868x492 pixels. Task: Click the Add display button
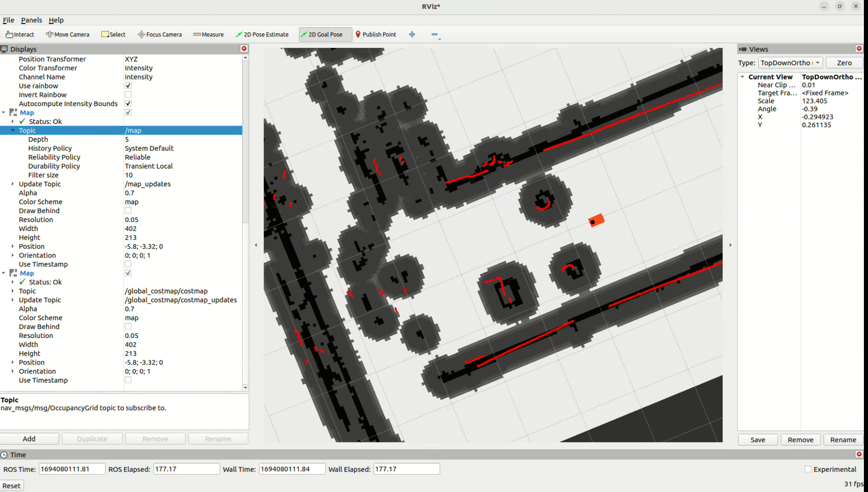coord(29,439)
